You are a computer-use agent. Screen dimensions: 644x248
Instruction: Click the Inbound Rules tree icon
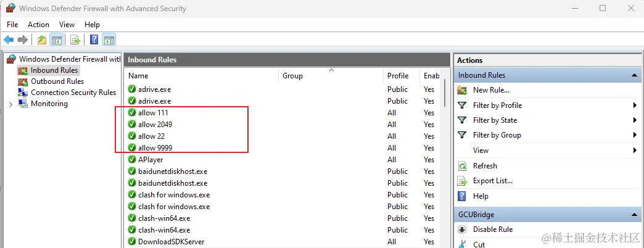(23, 70)
